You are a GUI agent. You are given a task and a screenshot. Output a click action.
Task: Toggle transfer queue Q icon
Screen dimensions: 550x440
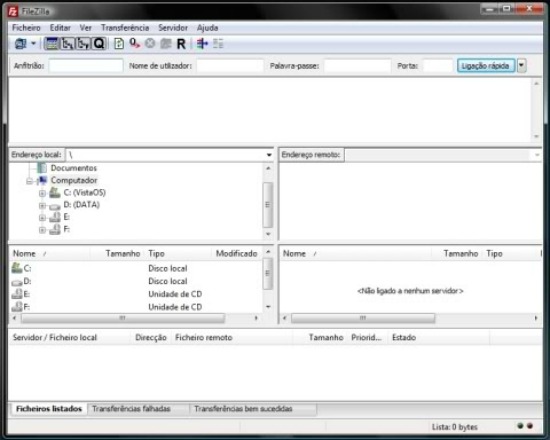pos(99,44)
